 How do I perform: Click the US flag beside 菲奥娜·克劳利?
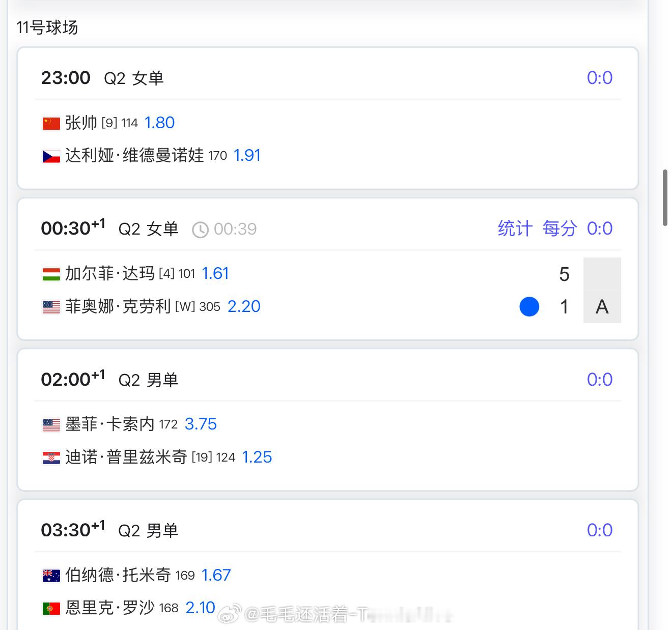(51, 307)
